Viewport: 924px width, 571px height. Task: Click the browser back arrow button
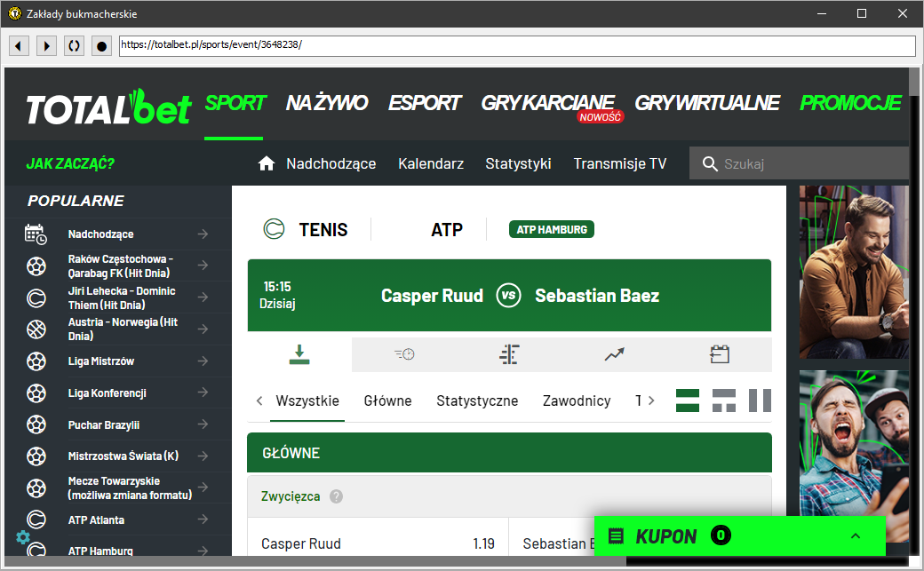point(20,45)
